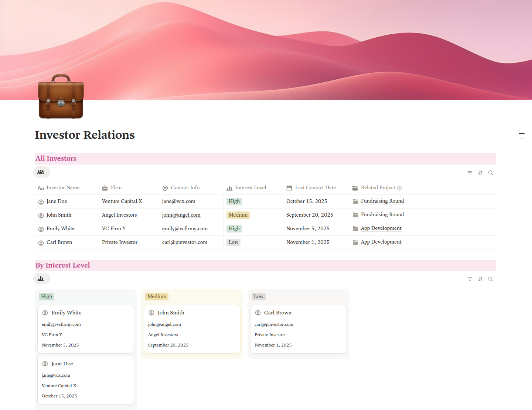Viewport: 532px width, 410px height.
Task: Open John Smith's row in the table
Action: pos(59,215)
